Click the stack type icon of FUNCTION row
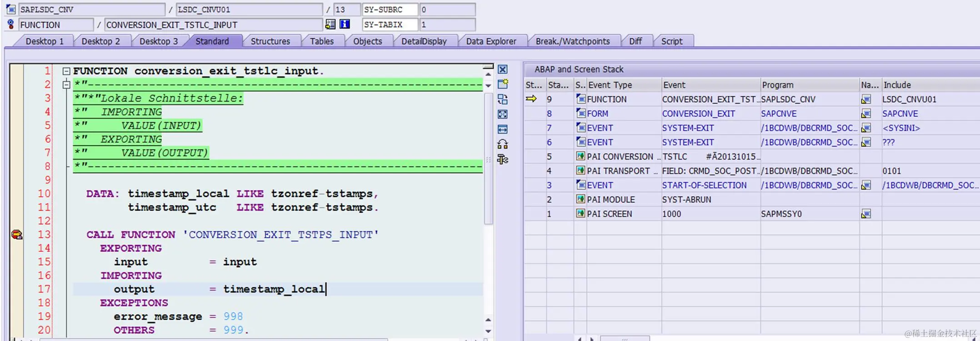Screen dimensions: 980x341 click(x=580, y=99)
